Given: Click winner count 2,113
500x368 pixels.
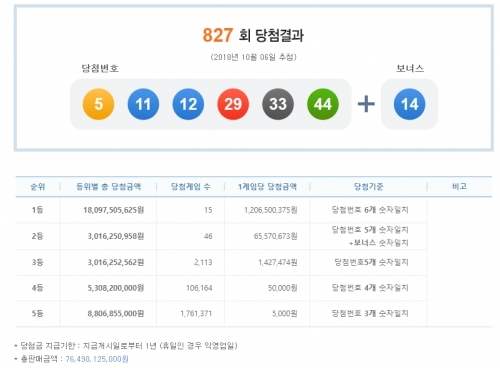Looking at the screenshot, I should [203, 262].
